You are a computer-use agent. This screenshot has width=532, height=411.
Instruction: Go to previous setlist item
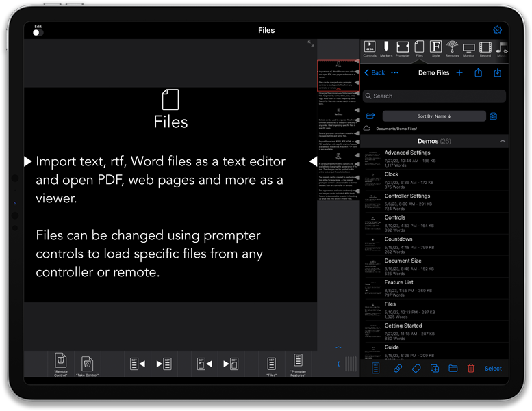(x=138, y=364)
